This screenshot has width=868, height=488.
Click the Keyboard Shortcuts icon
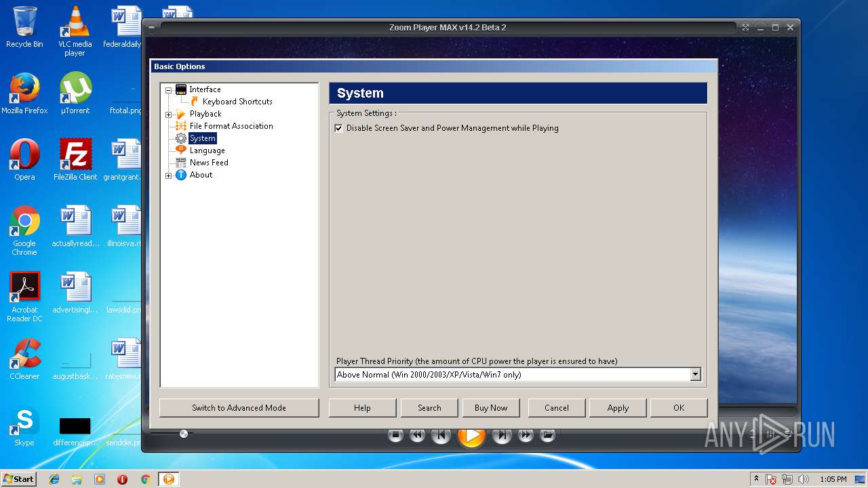195,102
